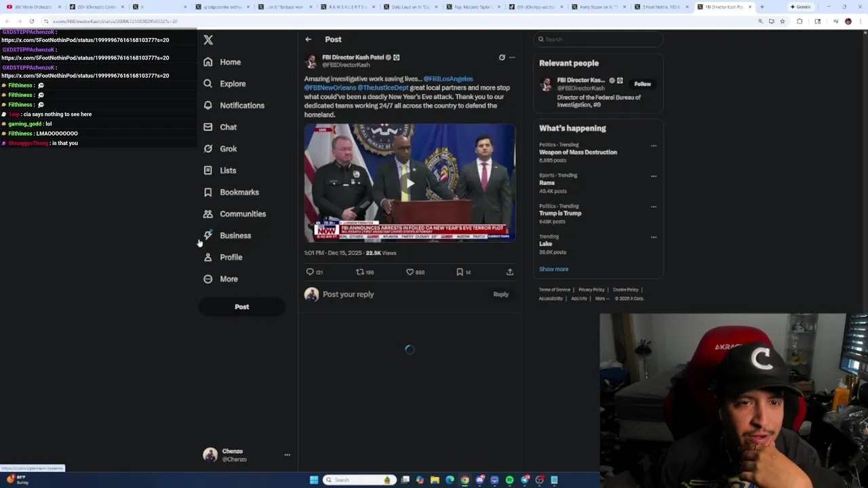Open a new browser tab
868x488 pixels.
[762, 7]
